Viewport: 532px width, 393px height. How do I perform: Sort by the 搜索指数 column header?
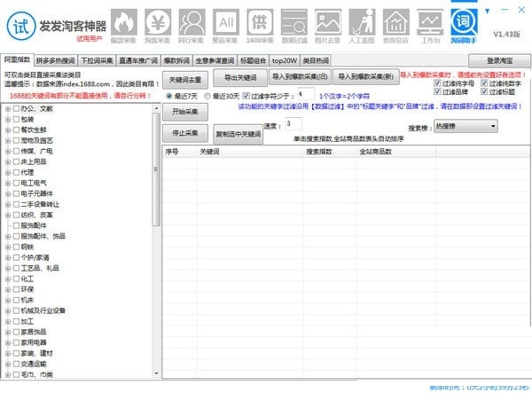(330, 152)
